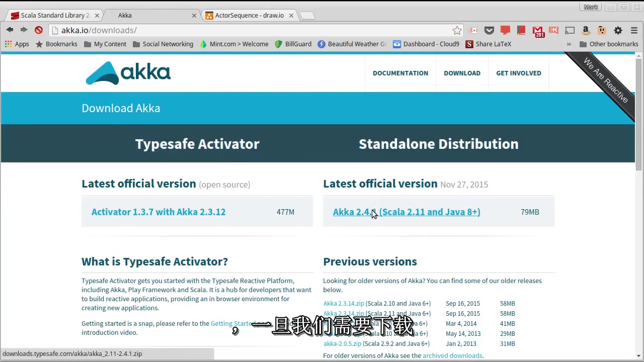The height and width of the screenshot is (362, 644).
Task: Open the gear extension icon
Action: [618, 31]
